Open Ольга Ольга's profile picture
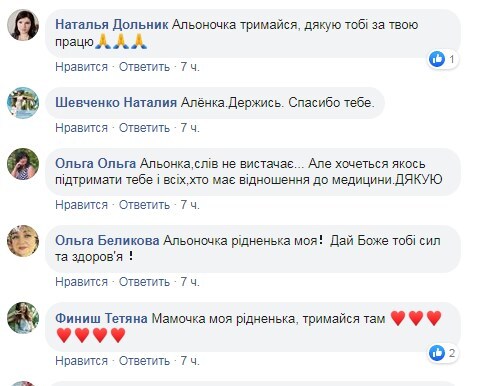The image size is (485, 386). click(23, 164)
